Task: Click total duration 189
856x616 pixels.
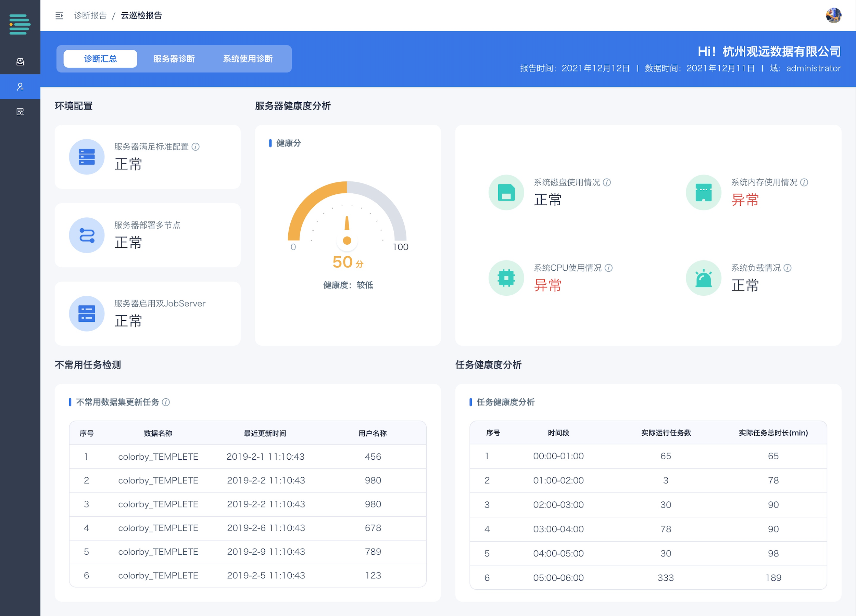Action: 773,578
